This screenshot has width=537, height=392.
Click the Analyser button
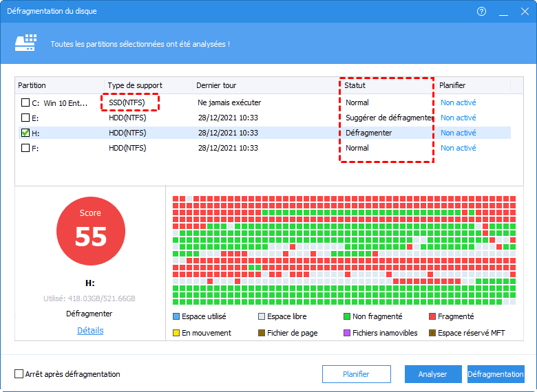tap(432, 374)
